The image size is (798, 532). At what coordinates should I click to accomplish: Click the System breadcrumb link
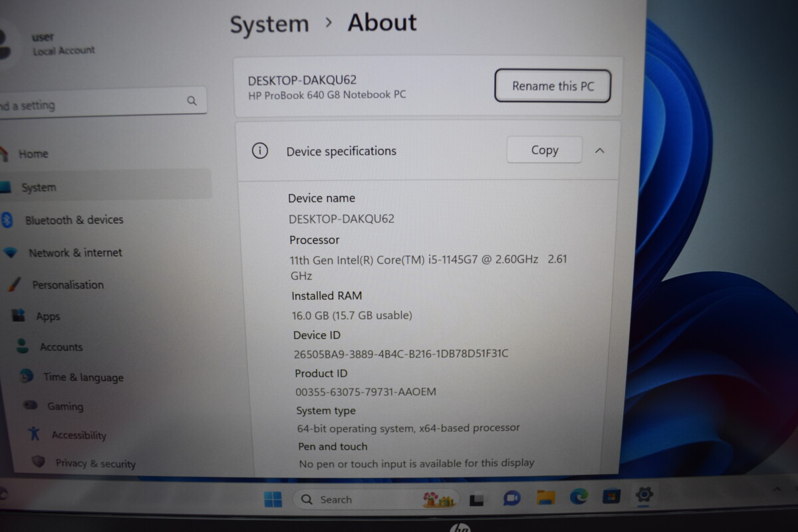(269, 25)
